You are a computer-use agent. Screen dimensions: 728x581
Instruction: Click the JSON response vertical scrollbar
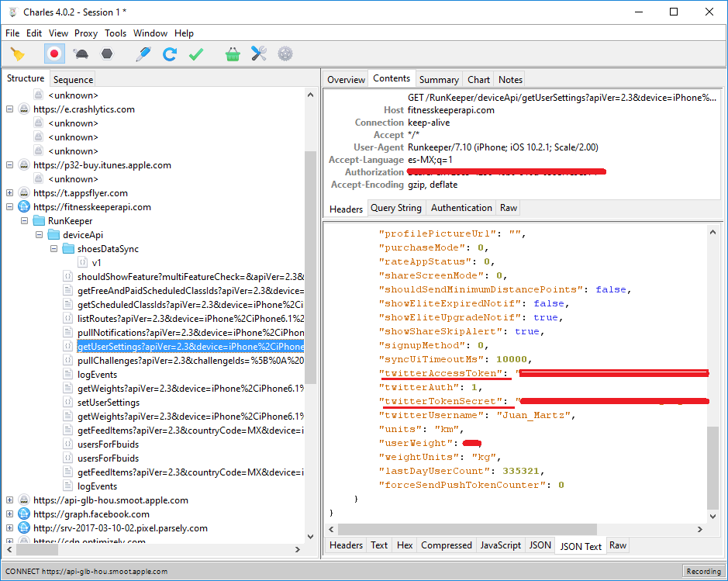point(713,465)
